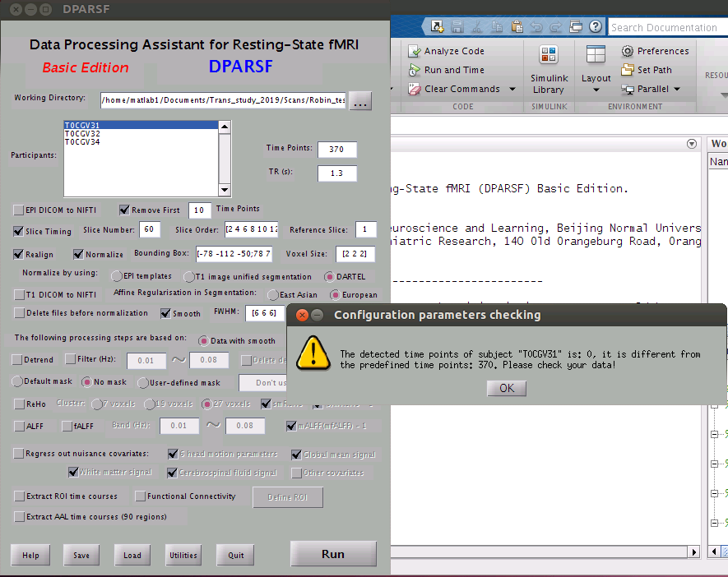Click the DPARSF Save button

coord(81,555)
